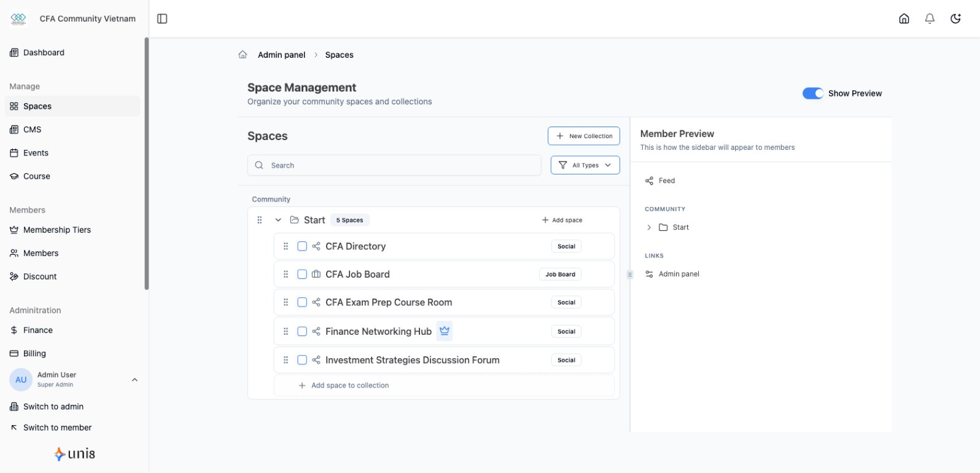
Task: Click Add space in Start collection header
Action: click(562, 220)
